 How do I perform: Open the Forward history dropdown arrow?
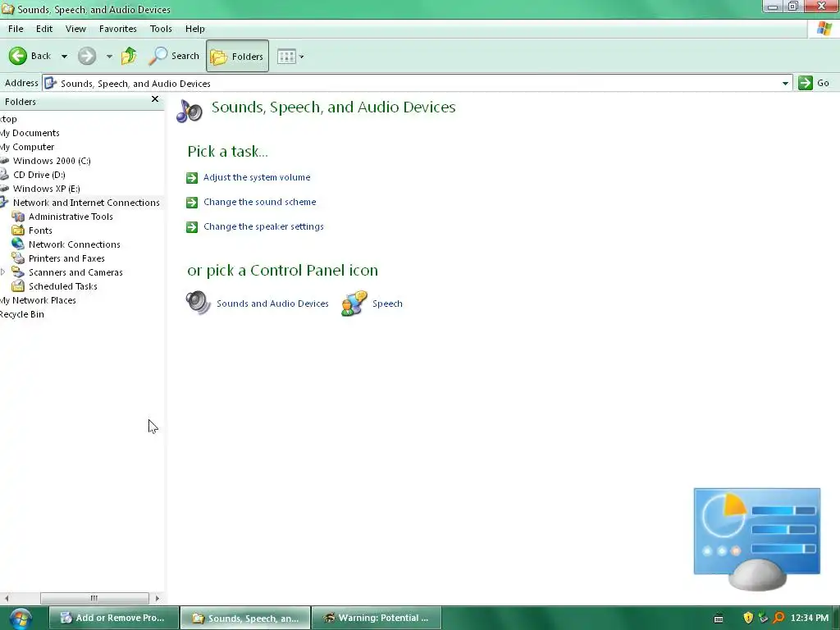(x=109, y=57)
